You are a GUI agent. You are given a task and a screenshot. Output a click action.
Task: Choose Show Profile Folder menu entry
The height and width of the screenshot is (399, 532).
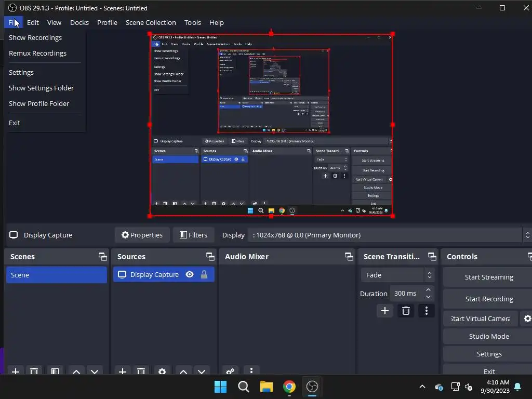click(x=45, y=103)
